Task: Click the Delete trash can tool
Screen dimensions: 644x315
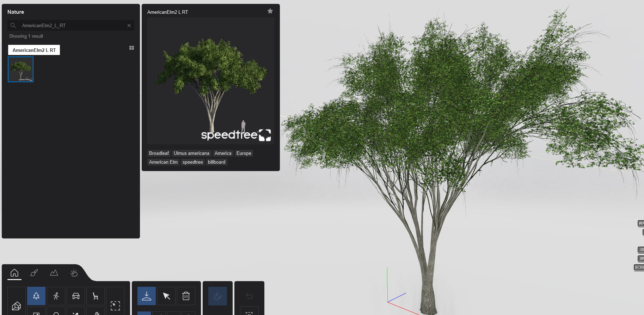Action: [x=186, y=296]
